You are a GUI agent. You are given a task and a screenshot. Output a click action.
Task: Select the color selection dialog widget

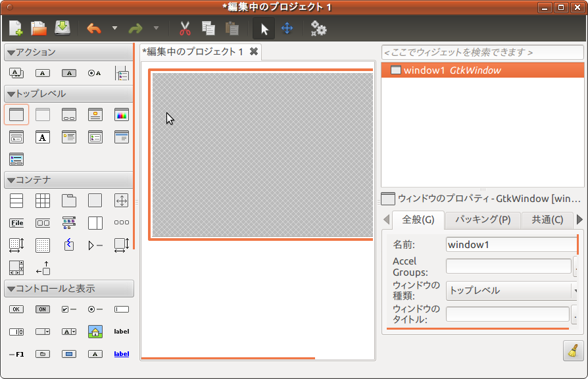[122, 114]
